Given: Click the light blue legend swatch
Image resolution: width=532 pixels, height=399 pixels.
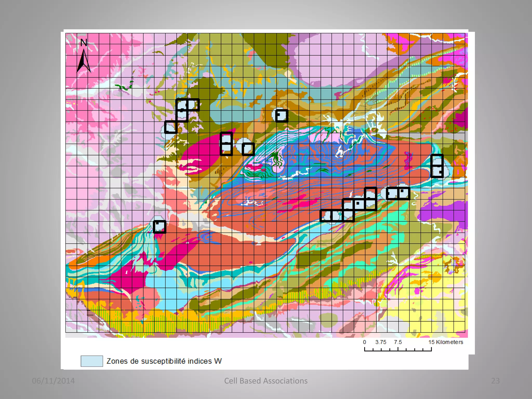Looking at the screenshot, I should [x=92, y=361].
